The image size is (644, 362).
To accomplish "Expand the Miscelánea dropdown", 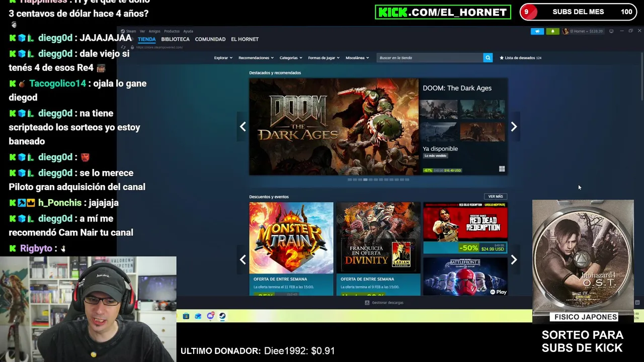I will coord(357,58).
